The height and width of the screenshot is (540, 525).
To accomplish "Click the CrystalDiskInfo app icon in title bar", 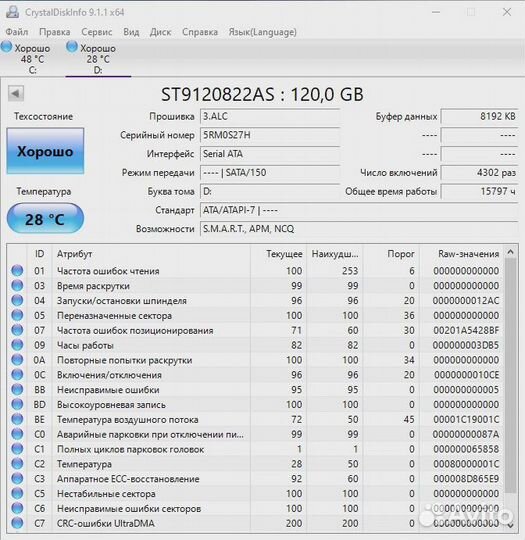I will point(12,12).
